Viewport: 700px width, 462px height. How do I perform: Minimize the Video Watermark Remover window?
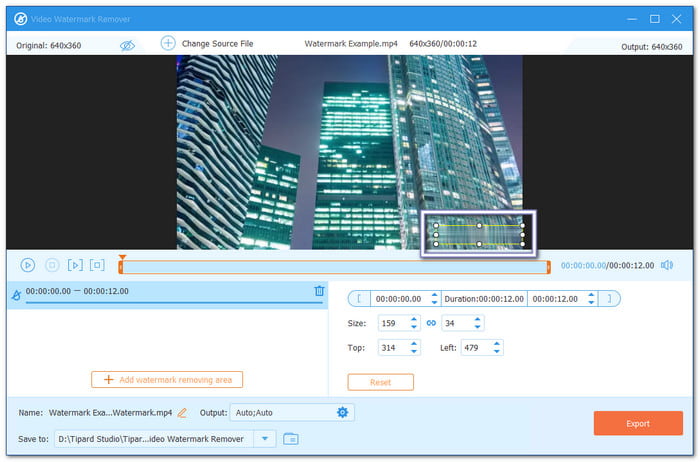click(x=632, y=19)
